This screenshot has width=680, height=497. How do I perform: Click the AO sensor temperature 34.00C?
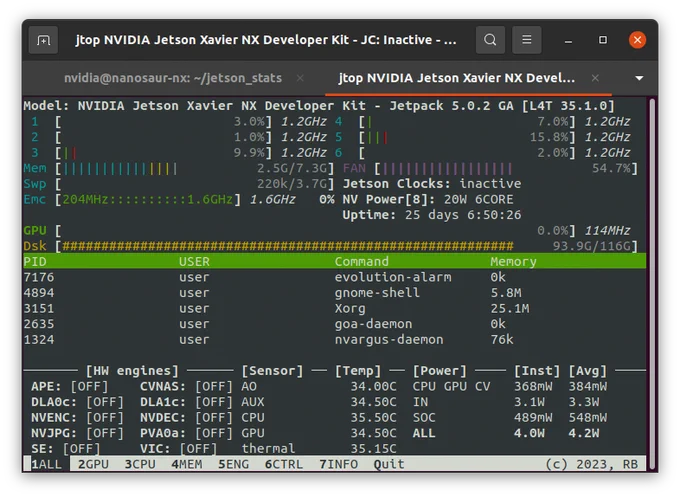373,386
